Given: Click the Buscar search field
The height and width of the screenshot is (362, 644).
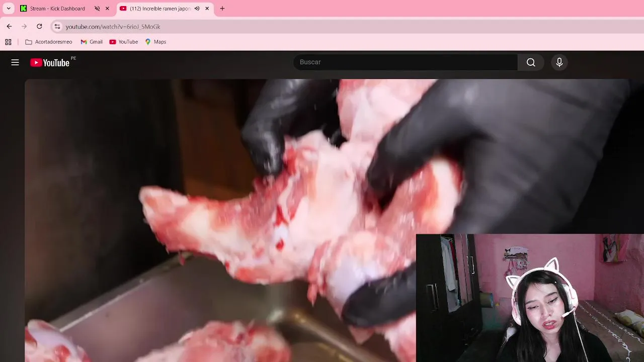Looking at the screenshot, I should [406, 62].
